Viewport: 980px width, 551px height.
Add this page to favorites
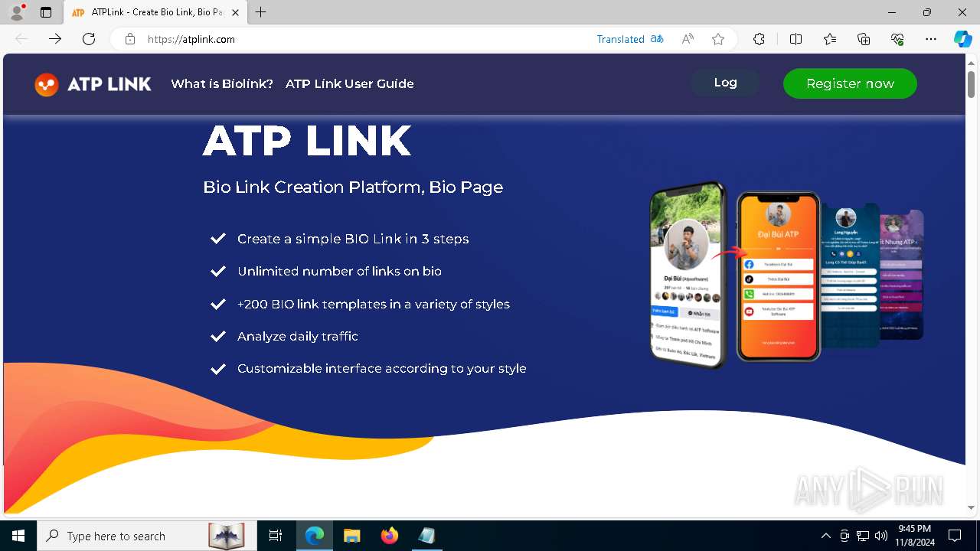pyautogui.click(x=718, y=39)
